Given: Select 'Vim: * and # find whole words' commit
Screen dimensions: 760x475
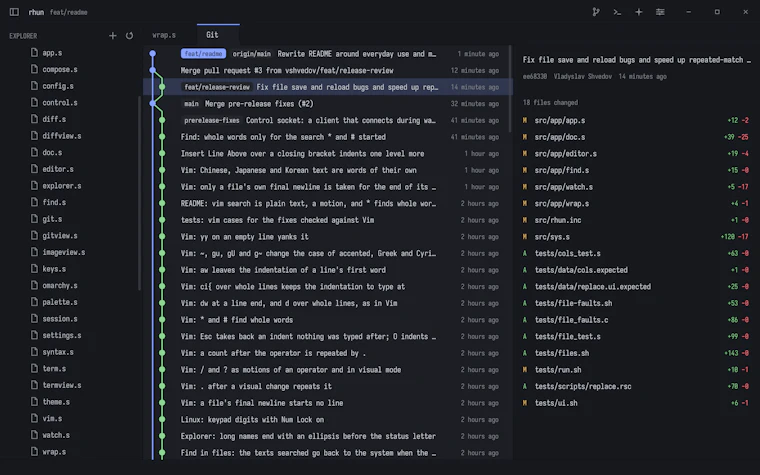Looking at the screenshot, I should coord(326,320).
